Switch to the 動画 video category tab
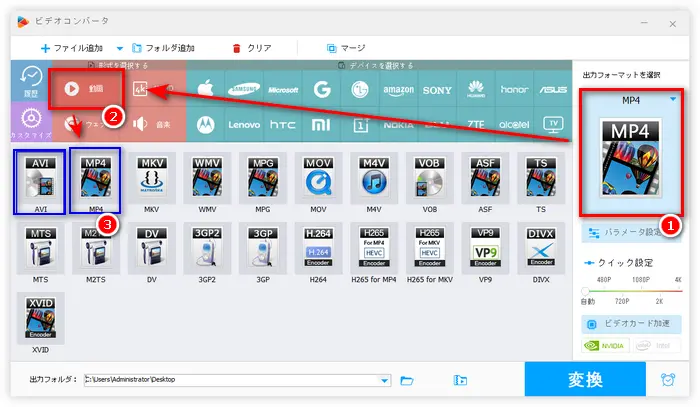Screen dimensions: 700x407 pos(86,88)
